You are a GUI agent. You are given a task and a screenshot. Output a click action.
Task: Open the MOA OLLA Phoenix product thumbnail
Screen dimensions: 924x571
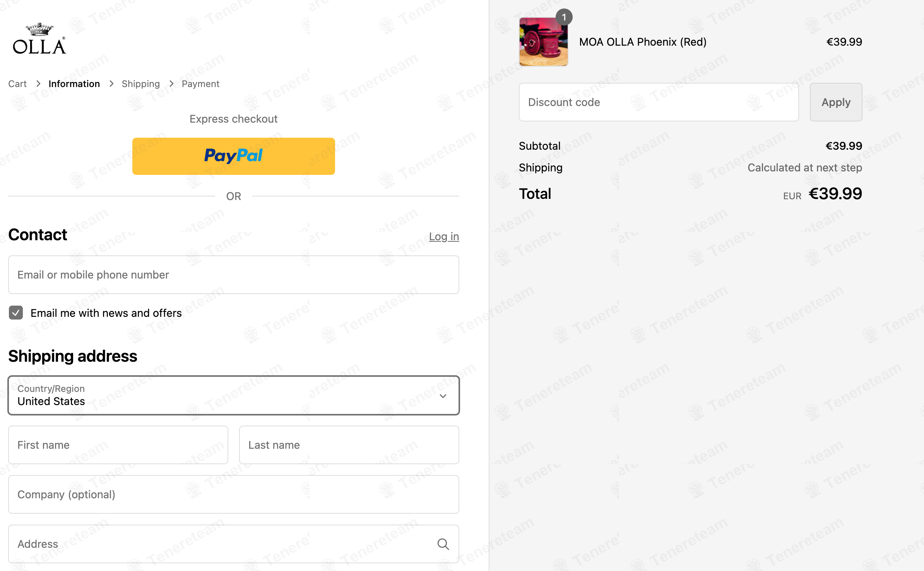pos(544,41)
